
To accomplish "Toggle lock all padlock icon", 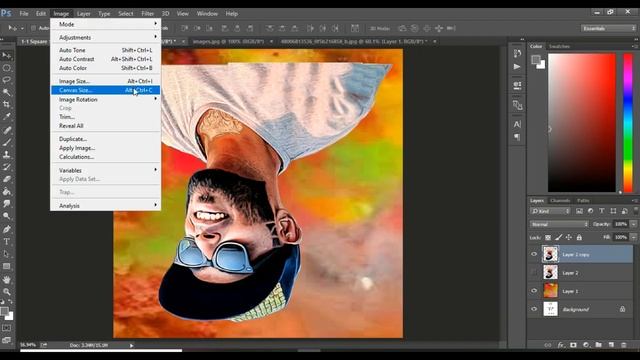I will [579, 237].
